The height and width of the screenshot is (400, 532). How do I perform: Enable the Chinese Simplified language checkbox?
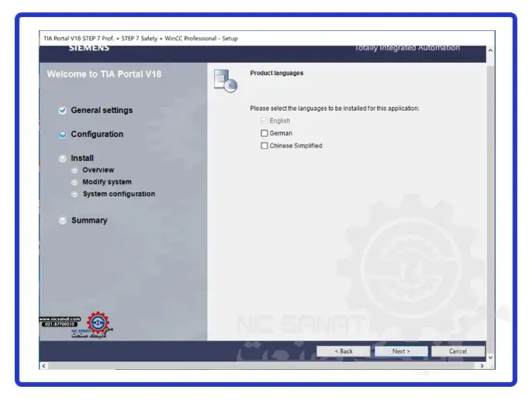coord(264,146)
